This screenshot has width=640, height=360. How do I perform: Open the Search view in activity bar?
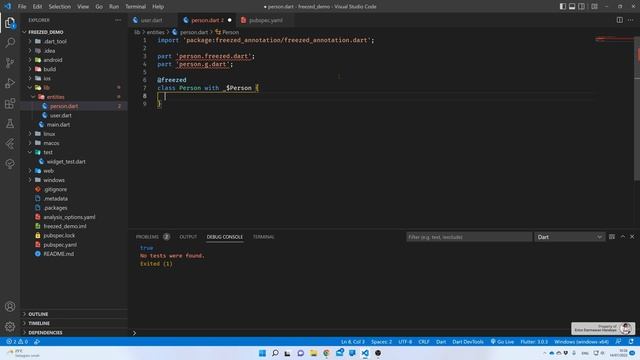click(10, 42)
